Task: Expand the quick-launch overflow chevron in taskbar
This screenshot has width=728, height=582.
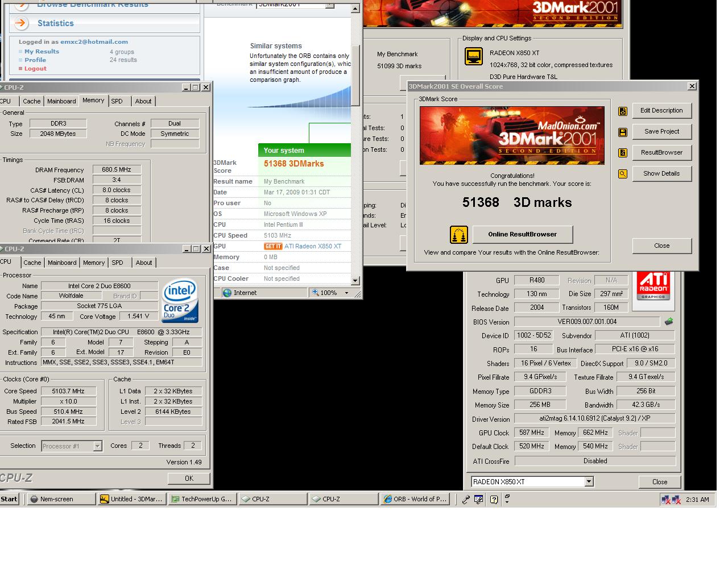Action: (507, 499)
